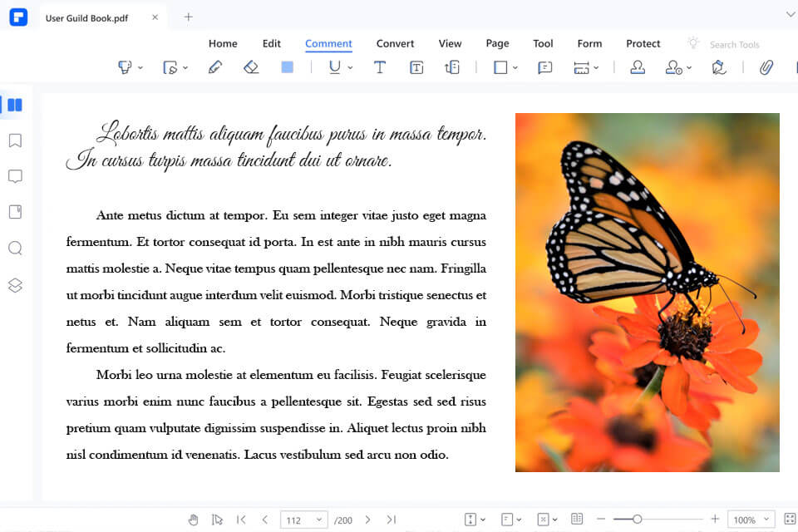Open a new tab with plus
Viewport: 798px width, 532px height.
coord(189,17)
